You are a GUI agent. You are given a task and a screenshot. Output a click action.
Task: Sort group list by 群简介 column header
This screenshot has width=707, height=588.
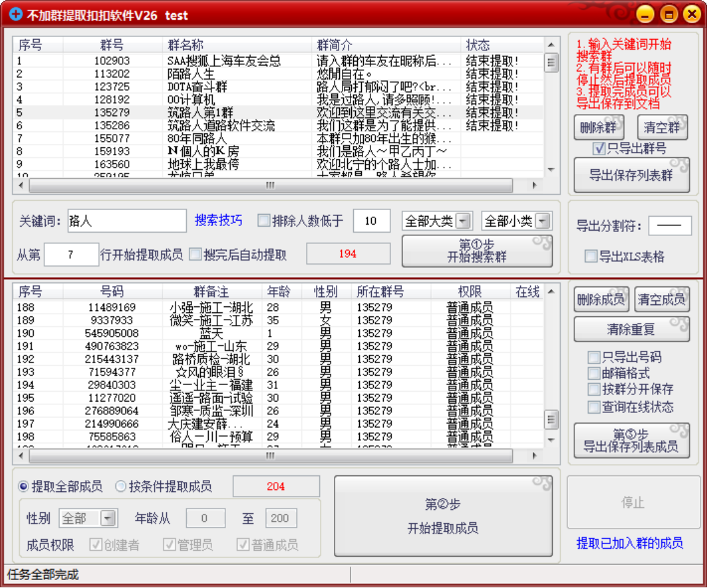pyautogui.click(x=386, y=45)
